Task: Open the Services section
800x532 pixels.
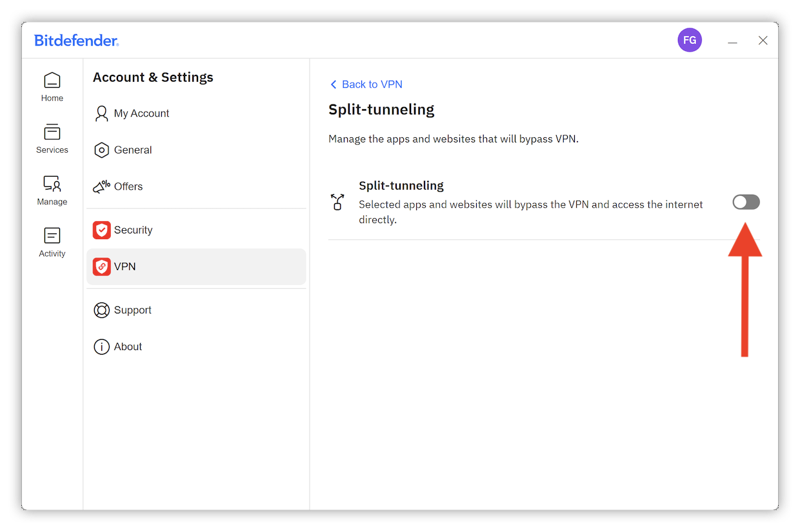Action: [x=52, y=139]
